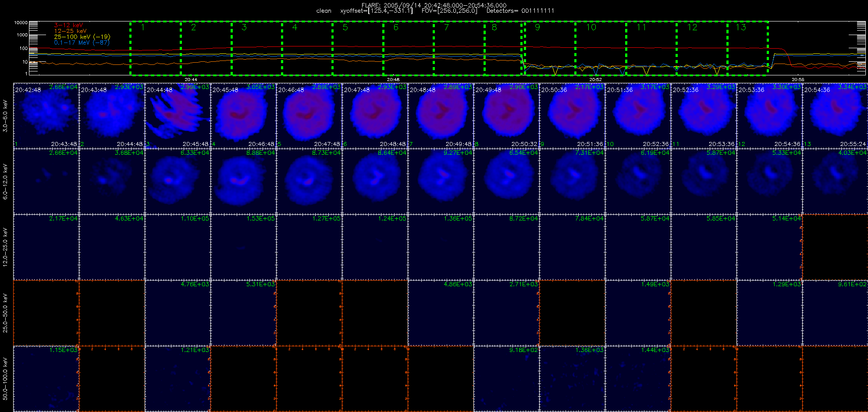Viewport: 868px width, 412px height.
Task: Click the peak value '3.17E+03'
Action: 655,87
